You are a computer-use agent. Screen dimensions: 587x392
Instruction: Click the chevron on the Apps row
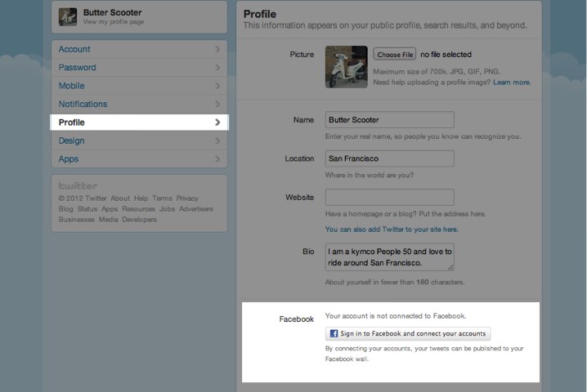[x=217, y=158]
